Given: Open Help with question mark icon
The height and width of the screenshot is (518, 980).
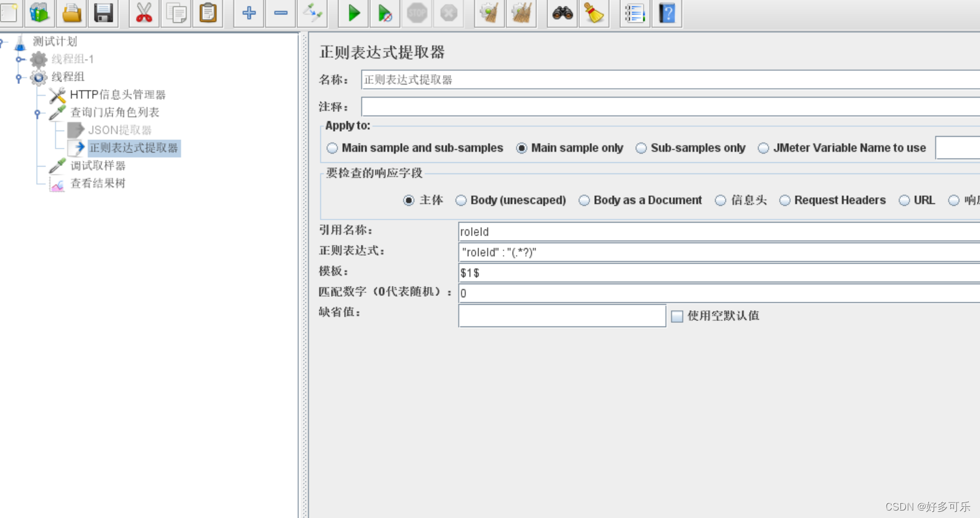Looking at the screenshot, I should click(x=667, y=12).
